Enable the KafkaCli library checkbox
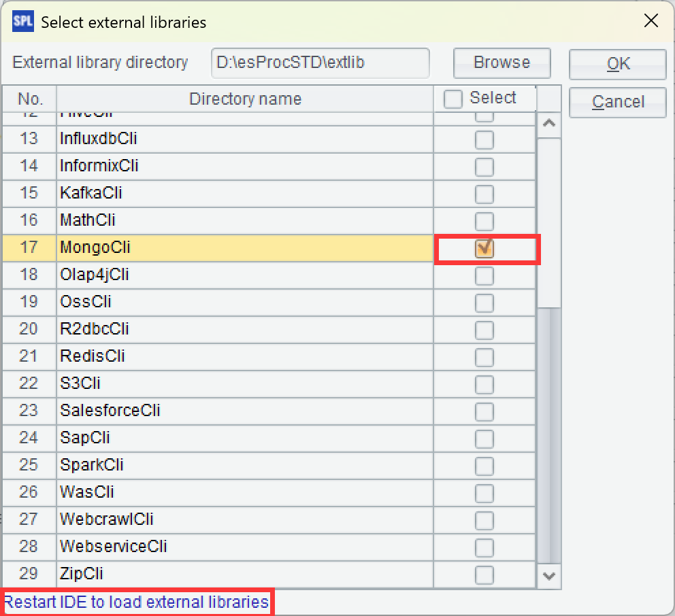 [484, 194]
